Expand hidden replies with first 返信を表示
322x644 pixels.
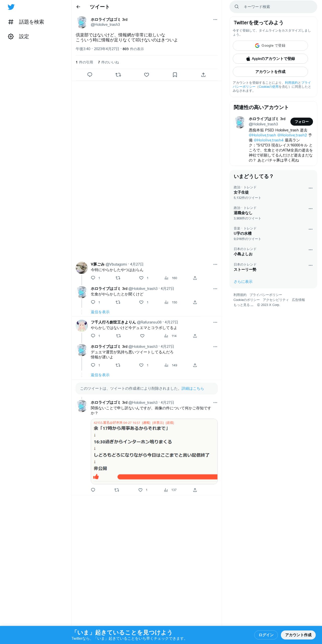click(100, 312)
